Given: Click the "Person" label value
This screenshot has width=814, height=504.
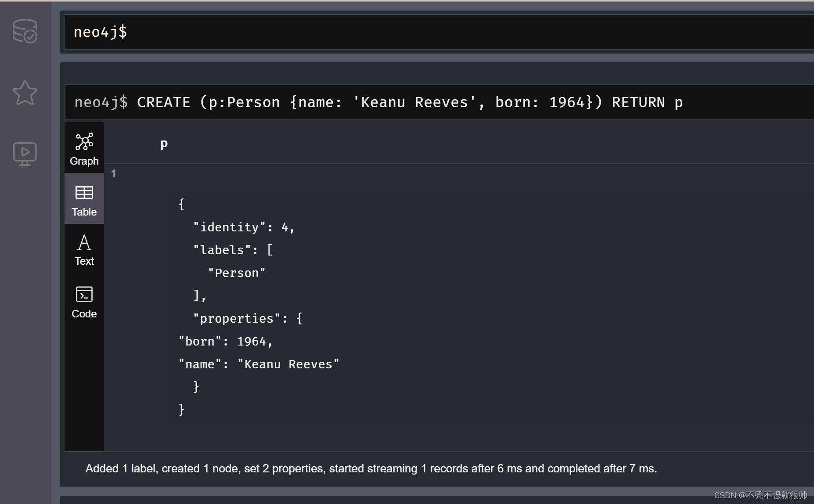Looking at the screenshot, I should point(237,273).
